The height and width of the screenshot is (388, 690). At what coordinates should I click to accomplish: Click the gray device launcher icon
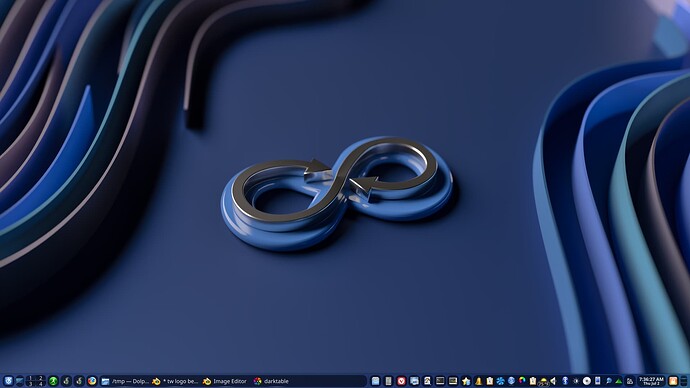point(389,381)
